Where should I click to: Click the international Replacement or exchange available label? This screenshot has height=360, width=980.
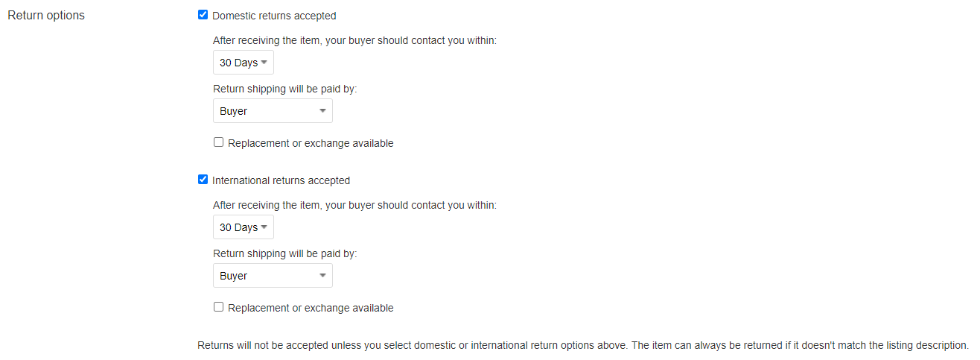tap(311, 308)
